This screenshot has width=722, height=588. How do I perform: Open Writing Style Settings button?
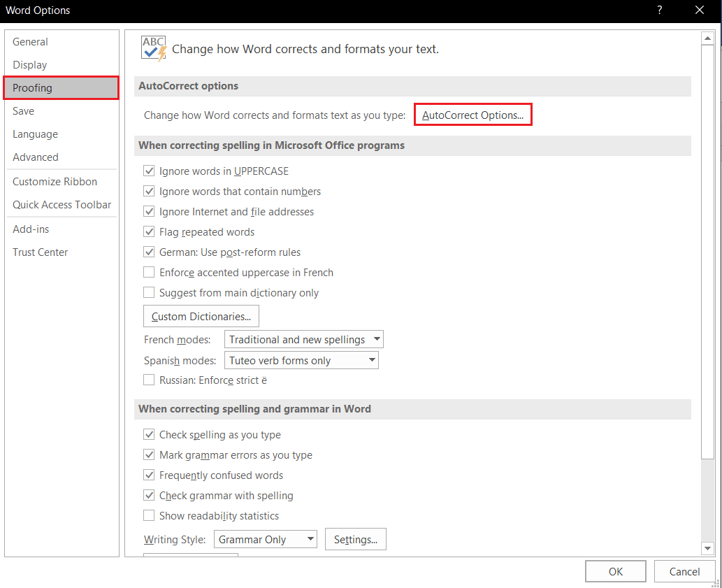[x=356, y=539]
